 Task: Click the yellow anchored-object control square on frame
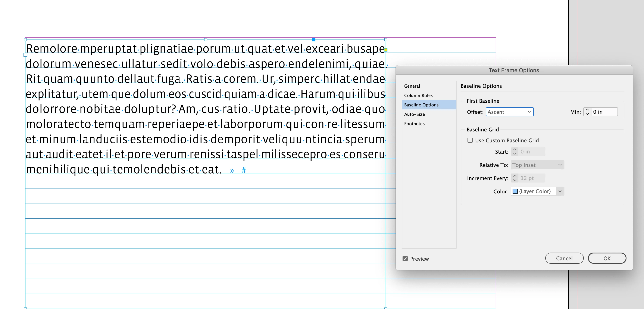pos(386,50)
